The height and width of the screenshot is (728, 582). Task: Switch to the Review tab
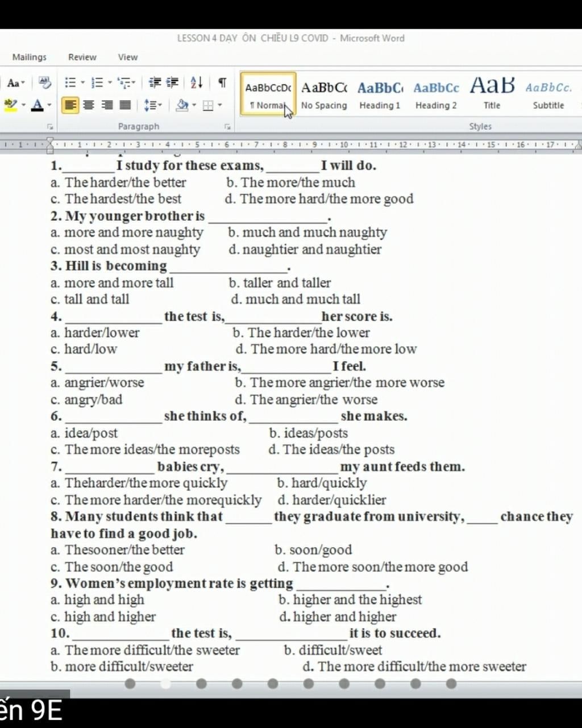[x=82, y=57]
